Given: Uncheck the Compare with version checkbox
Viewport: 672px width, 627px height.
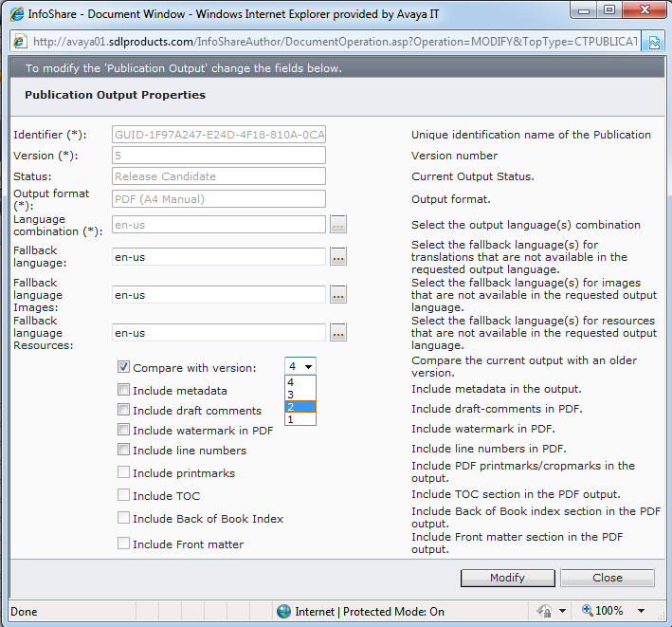Looking at the screenshot, I should 123,367.
